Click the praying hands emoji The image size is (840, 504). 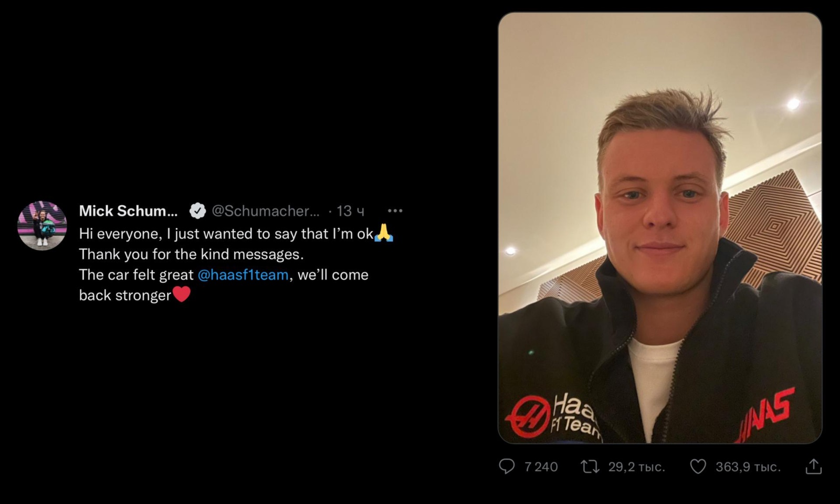(384, 233)
